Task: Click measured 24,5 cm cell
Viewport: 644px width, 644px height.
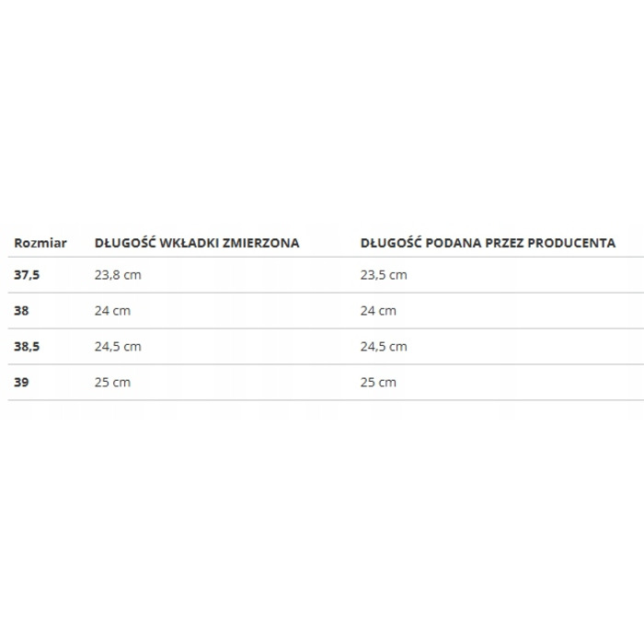Action: [118, 346]
